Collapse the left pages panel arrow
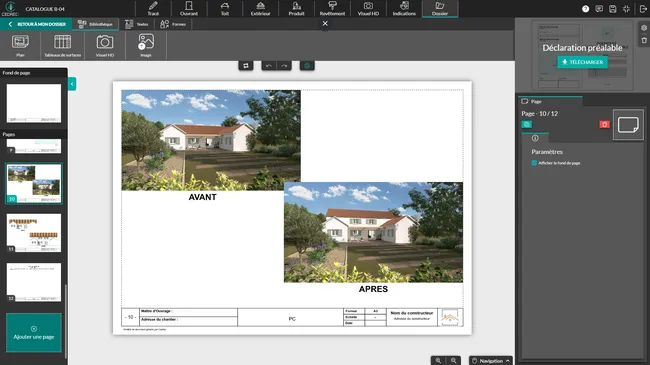Image resolution: width=650 pixels, height=365 pixels. 72,84
